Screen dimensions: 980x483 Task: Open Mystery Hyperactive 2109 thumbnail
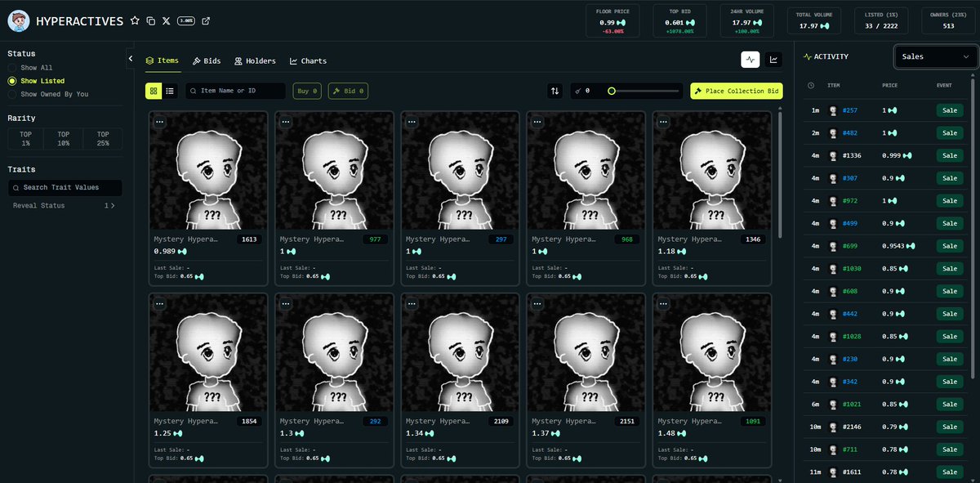(461, 351)
